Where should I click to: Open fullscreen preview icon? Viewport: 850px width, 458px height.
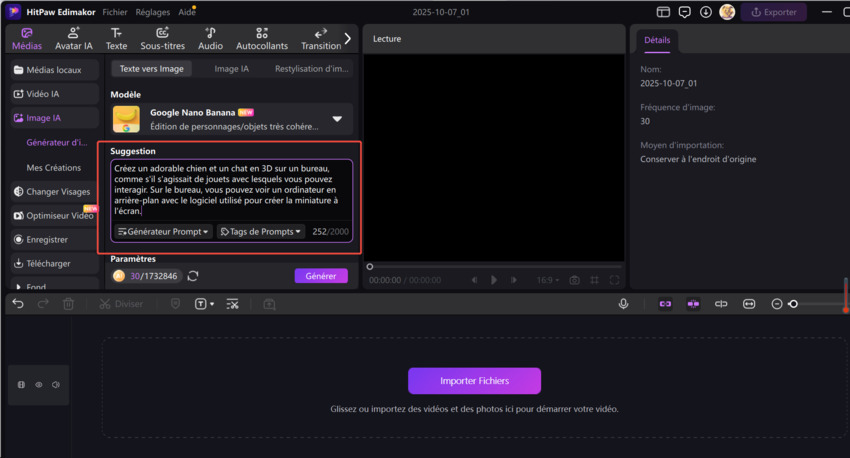pos(613,281)
